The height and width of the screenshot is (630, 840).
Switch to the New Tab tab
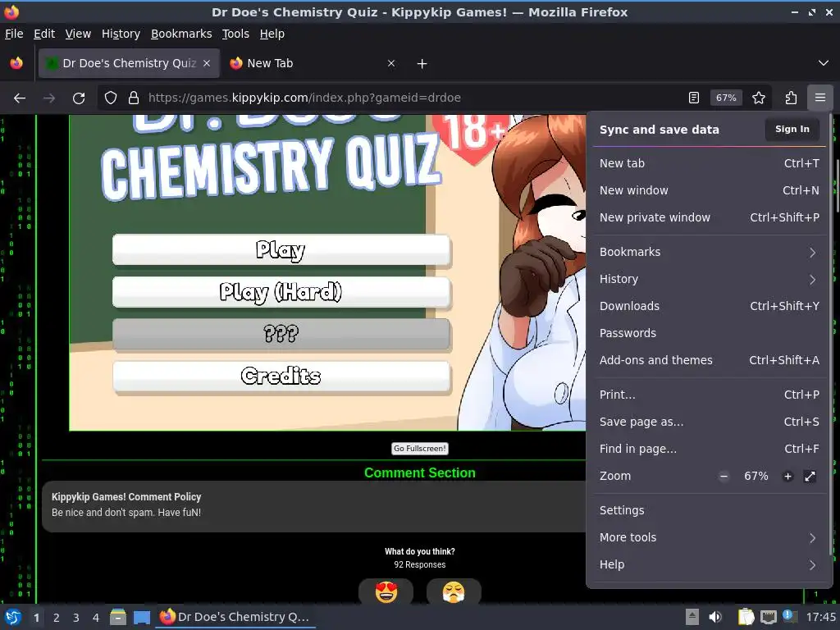[x=313, y=63]
